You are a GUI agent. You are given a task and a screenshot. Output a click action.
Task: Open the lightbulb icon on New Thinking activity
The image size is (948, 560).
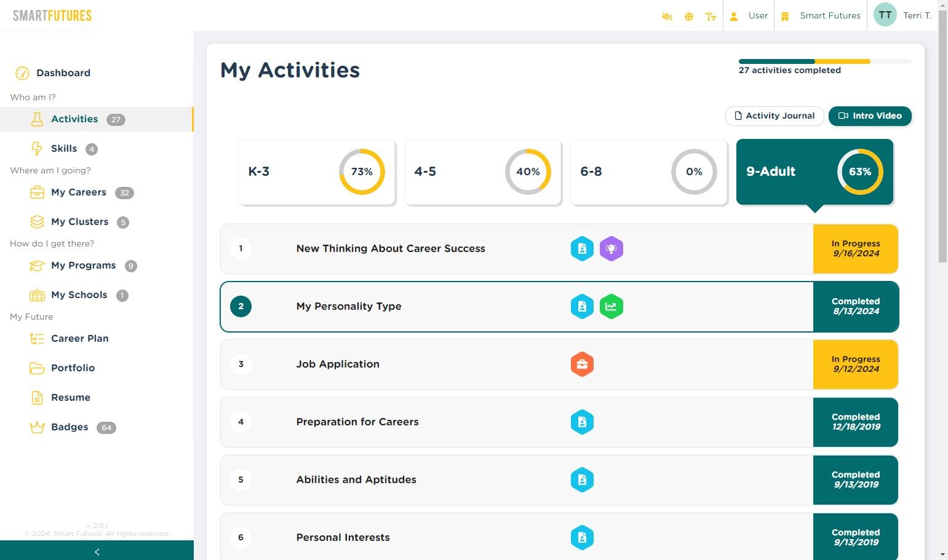[x=611, y=249]
